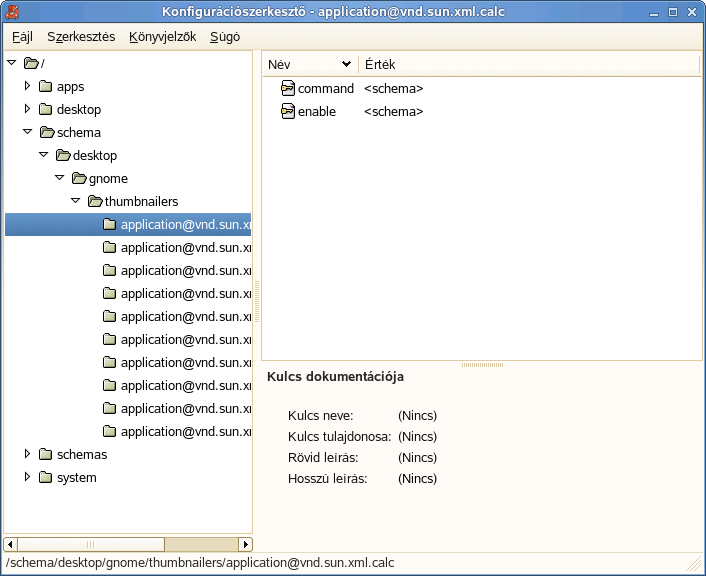Click the apps folder icon
706x576 pixels.
(45, 86)
